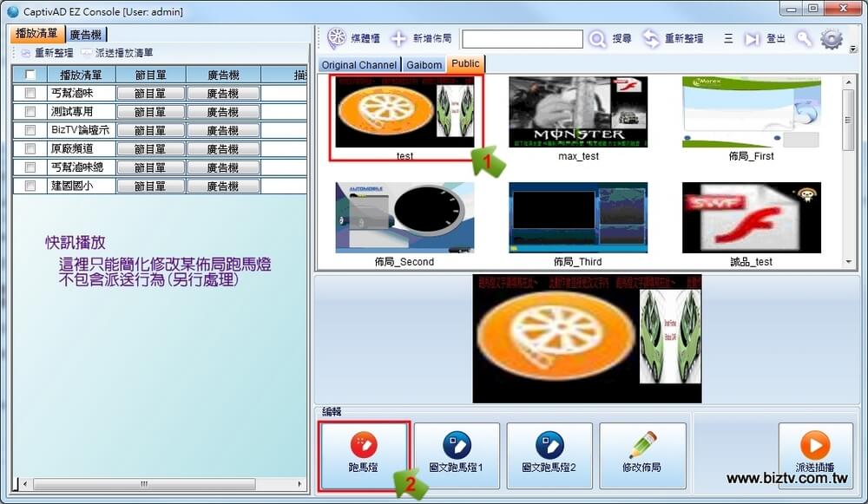Viewport: 868px width, 504px height.
Task: Open 圖文跑馬燈1 editor
Action: pyautogui.click(x=457, y=455)
